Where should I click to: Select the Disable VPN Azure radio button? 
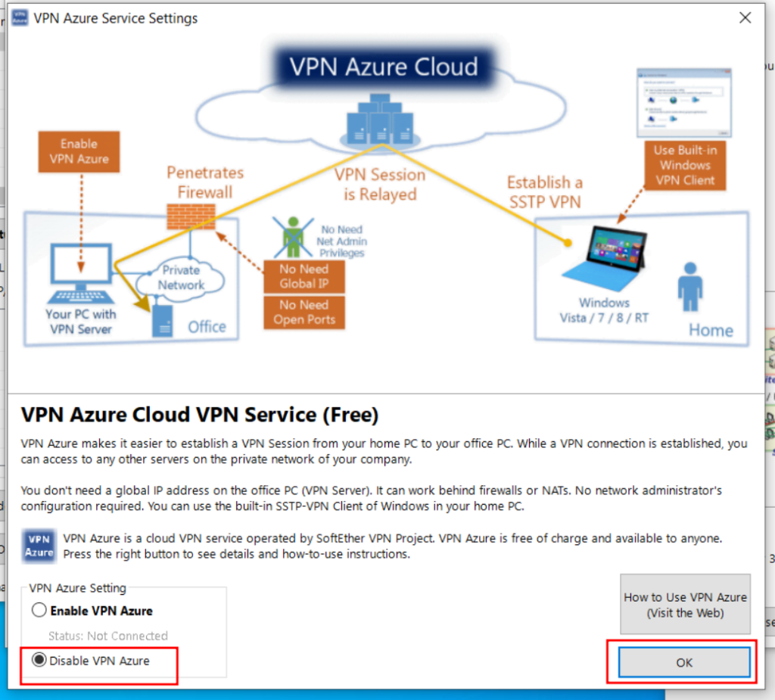coord(39,661)
